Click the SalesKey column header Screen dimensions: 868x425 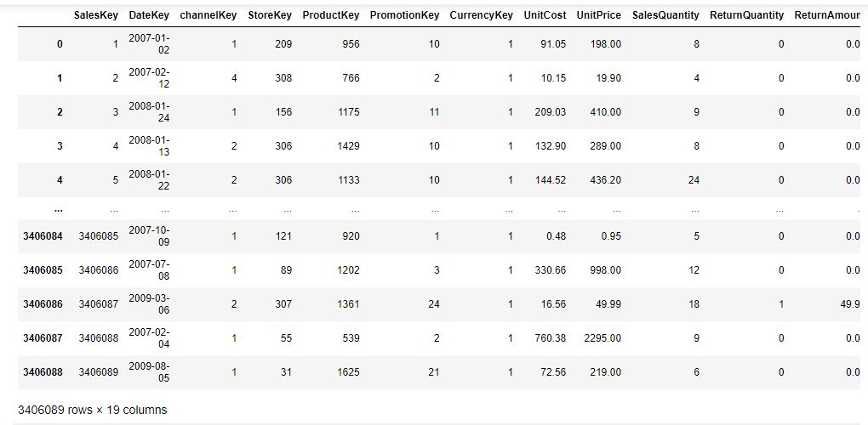[96, 15]
